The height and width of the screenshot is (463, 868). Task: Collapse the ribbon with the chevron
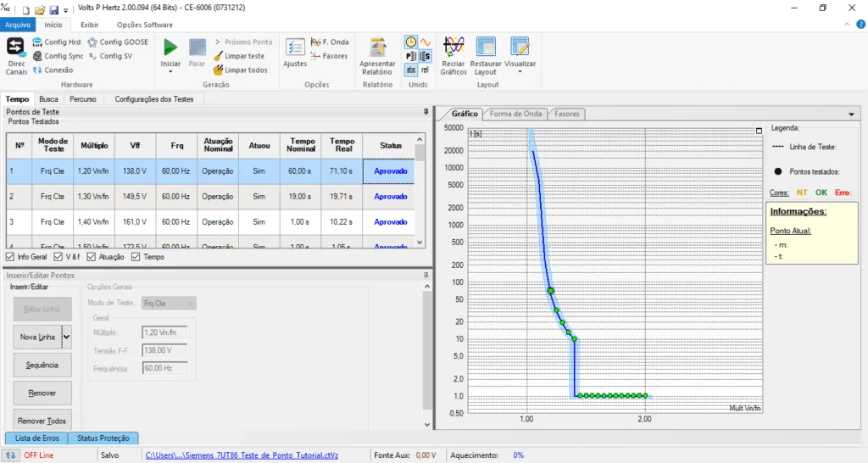click(847, 25)
